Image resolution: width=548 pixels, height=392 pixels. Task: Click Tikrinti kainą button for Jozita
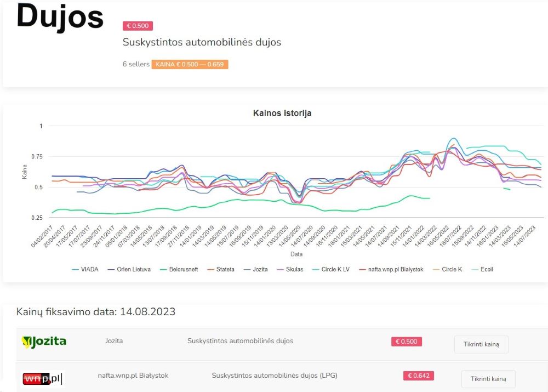(x=481, y=344)
